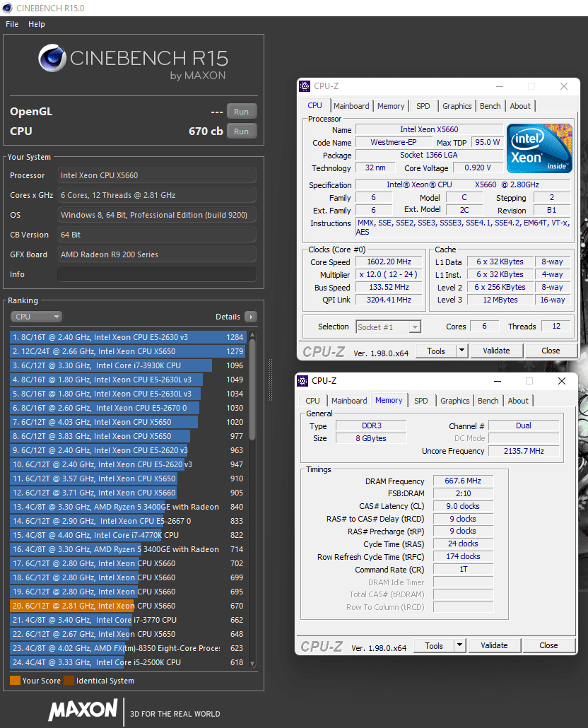The image size is (588, 728).
Task: Switch to Memory tab in upper CPU-Z window
Action: [x=391, y=106]
